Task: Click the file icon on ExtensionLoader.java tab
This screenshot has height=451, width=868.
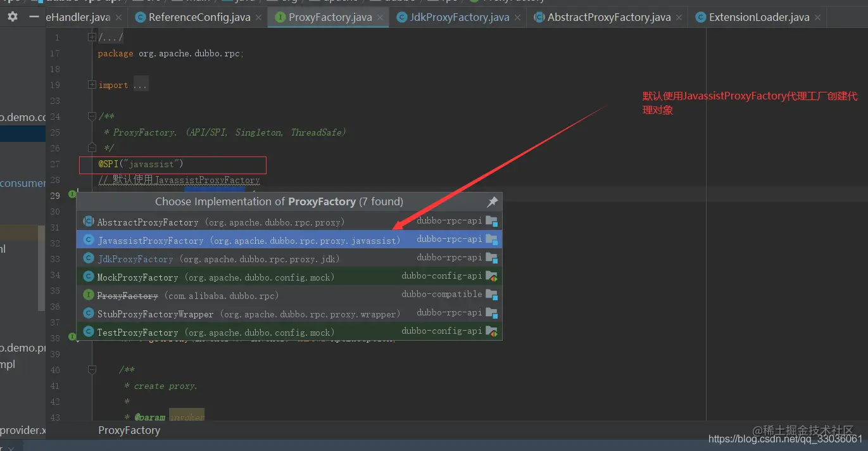Action: click(700, 17)
